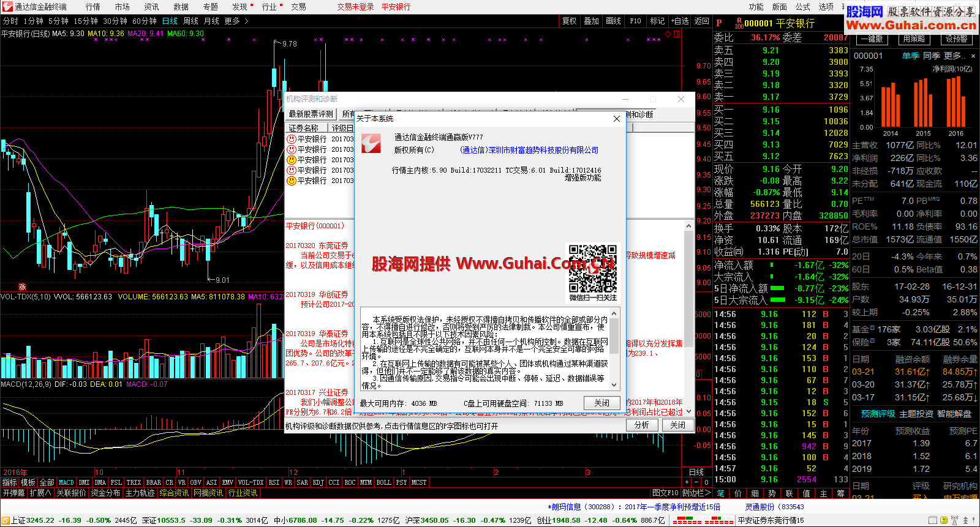This screenshot has width=980, height=527.
Task: Click the 设预警 button
Action: click(956, 39)
